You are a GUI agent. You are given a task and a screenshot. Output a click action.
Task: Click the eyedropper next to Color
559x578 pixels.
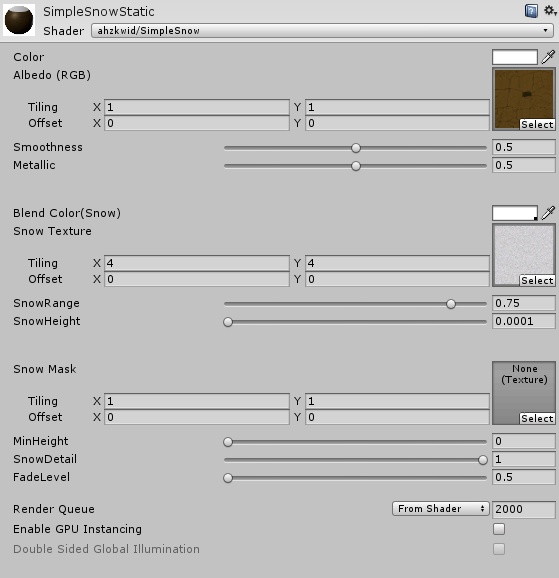[x=548, y=57]
